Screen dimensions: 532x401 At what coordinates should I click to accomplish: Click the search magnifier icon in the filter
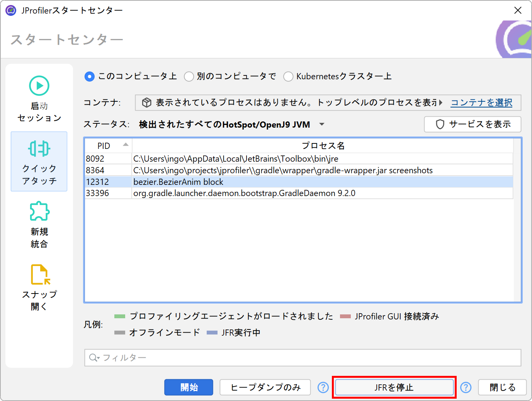93,358
